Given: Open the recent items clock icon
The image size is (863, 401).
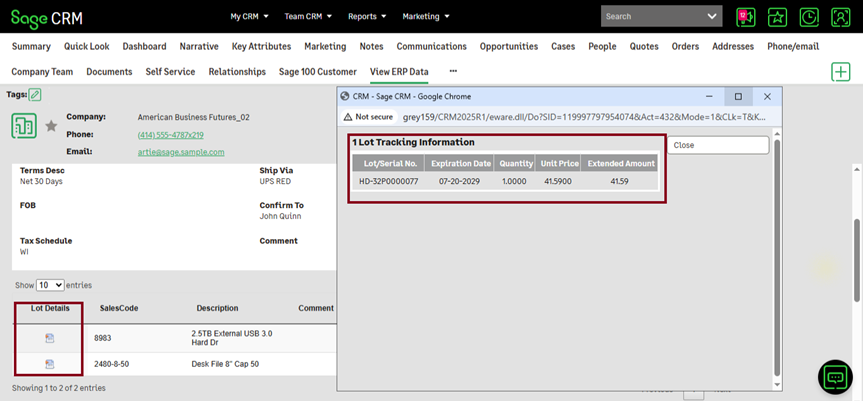Looking at the screenshot, I should pyautogui.click(x=808, y=17).
